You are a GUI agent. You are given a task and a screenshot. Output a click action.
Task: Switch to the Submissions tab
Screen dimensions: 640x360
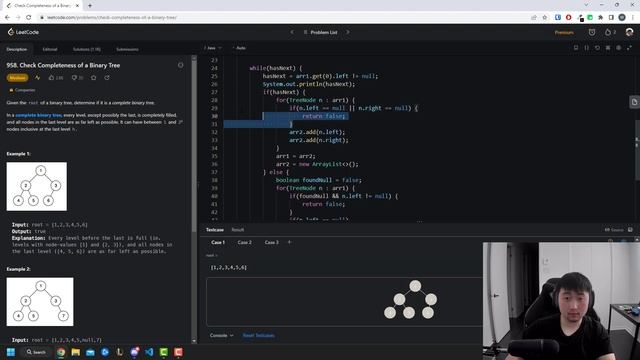coord(127,49)
